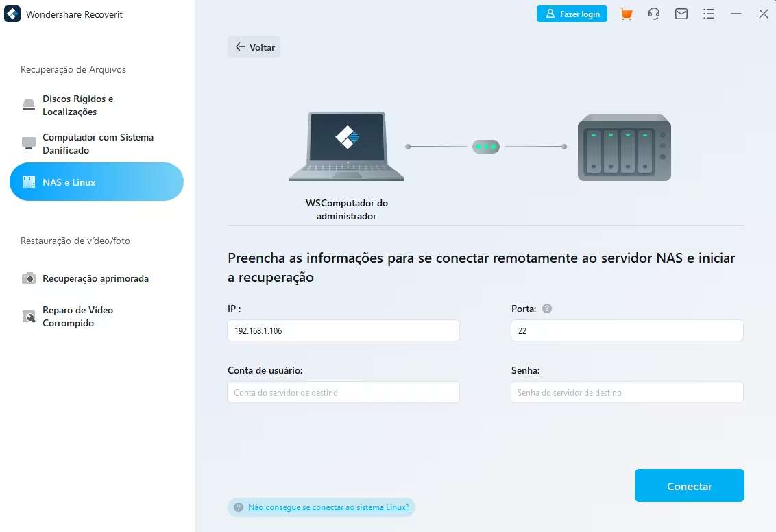776x532 pixels.
Task: Click the laptop computer illustration
Action: click(x=347, y=147)
